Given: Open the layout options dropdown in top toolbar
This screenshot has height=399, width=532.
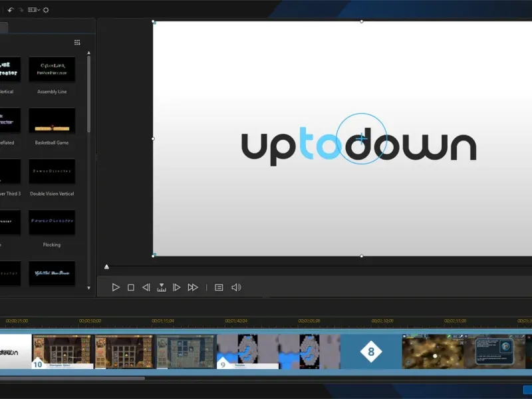Looking at the screenshot, I should click(34, 10).
